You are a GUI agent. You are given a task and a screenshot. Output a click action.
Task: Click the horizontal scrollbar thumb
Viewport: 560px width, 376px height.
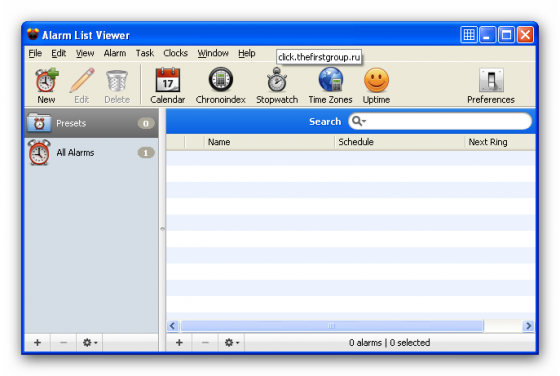point(332,326)
